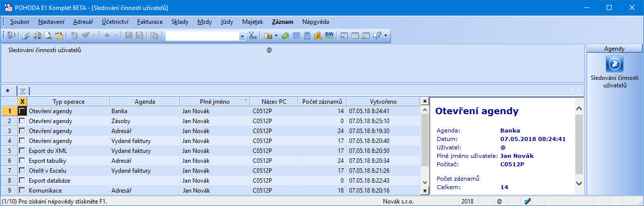Screen dimensions: 644x206
Task: Click sort arrow in Plné jméno header
Action: point(247,101)
